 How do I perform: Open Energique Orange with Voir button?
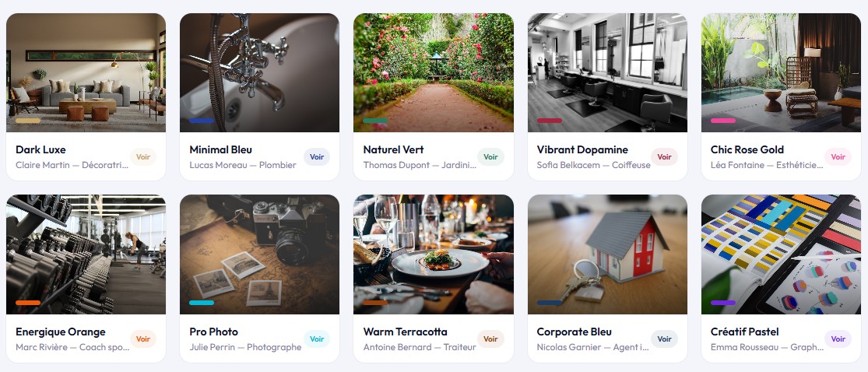pyautogui.click(x=142, y=339)
